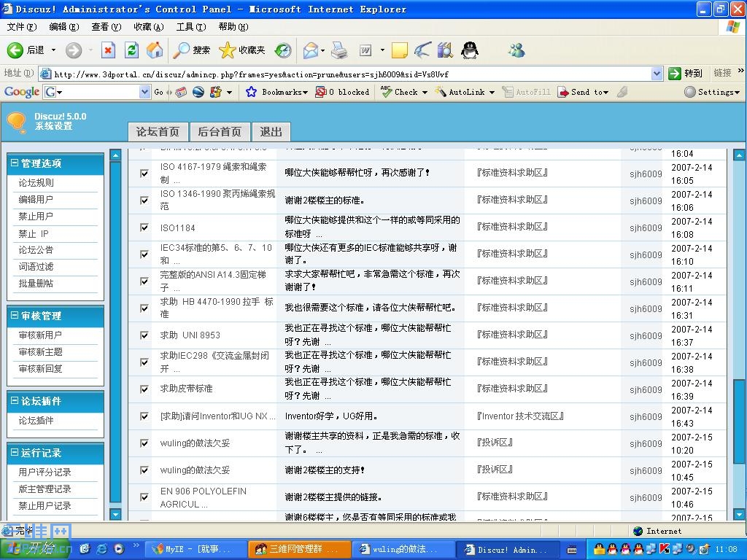The height and width of the screenshot is (560, 747).
Task: Open the Back button history dropdown arrow
Action: [x=53, y=50]
